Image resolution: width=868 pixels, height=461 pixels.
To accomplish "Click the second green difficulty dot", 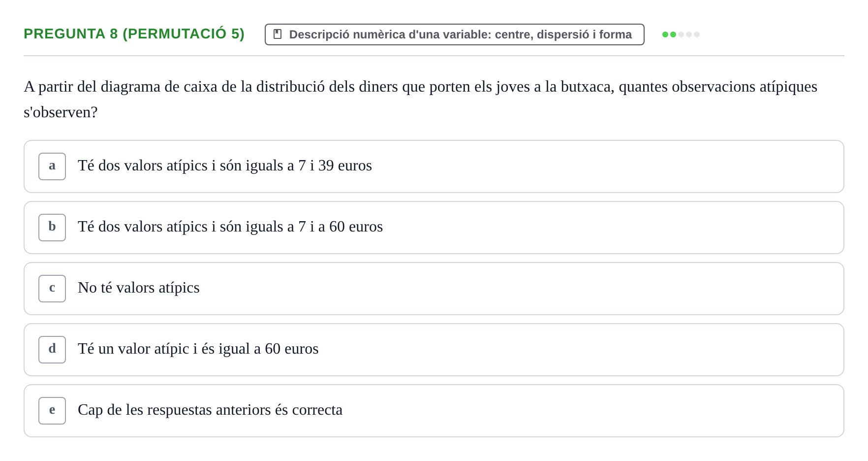I will [x=673, y=34].
